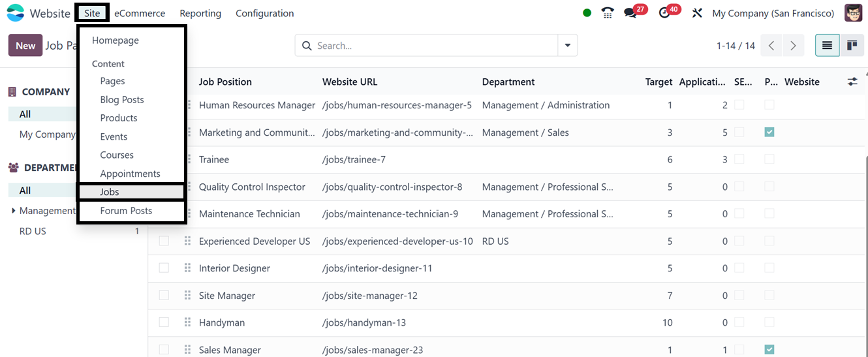The image size is (868, 357).
Task: Open the phone/VoIP icon in top bar
Action: coord(608,13)
